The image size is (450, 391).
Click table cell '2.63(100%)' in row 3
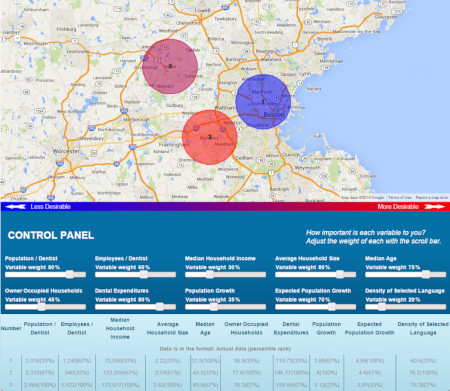coord(167,385)
